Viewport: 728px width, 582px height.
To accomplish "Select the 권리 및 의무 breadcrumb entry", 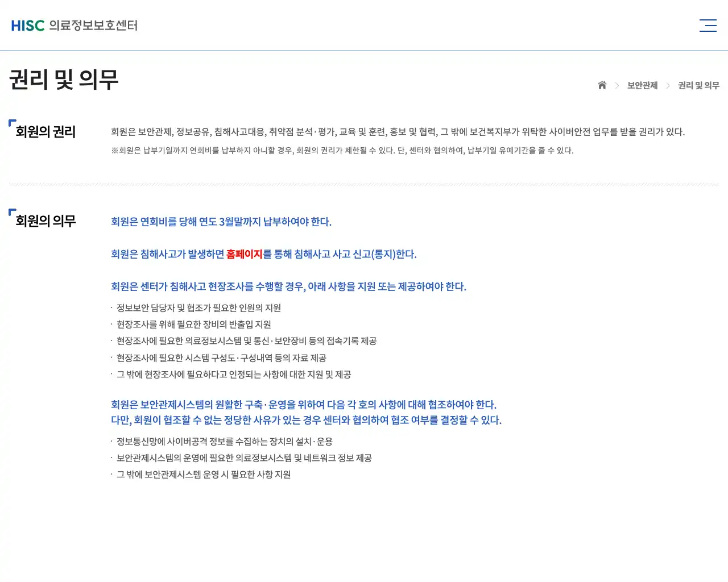I will click(698, 85).
